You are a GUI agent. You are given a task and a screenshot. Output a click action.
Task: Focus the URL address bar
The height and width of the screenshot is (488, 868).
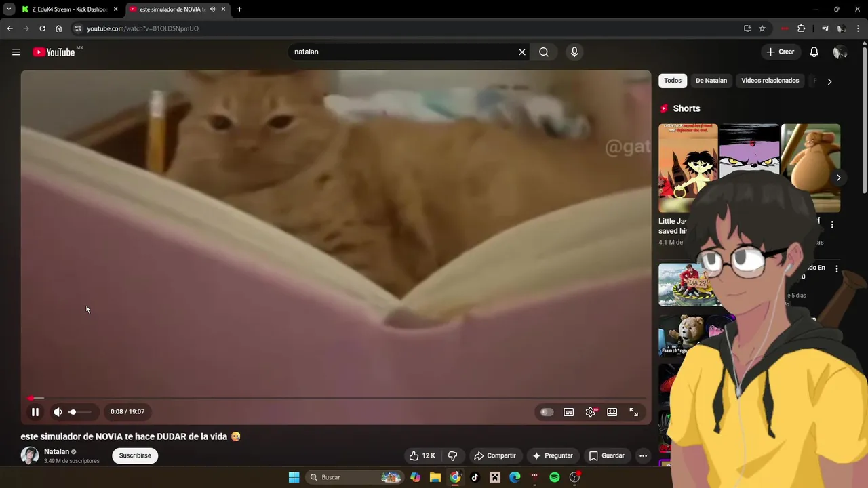pyautogui.click(x=407, y=28)
